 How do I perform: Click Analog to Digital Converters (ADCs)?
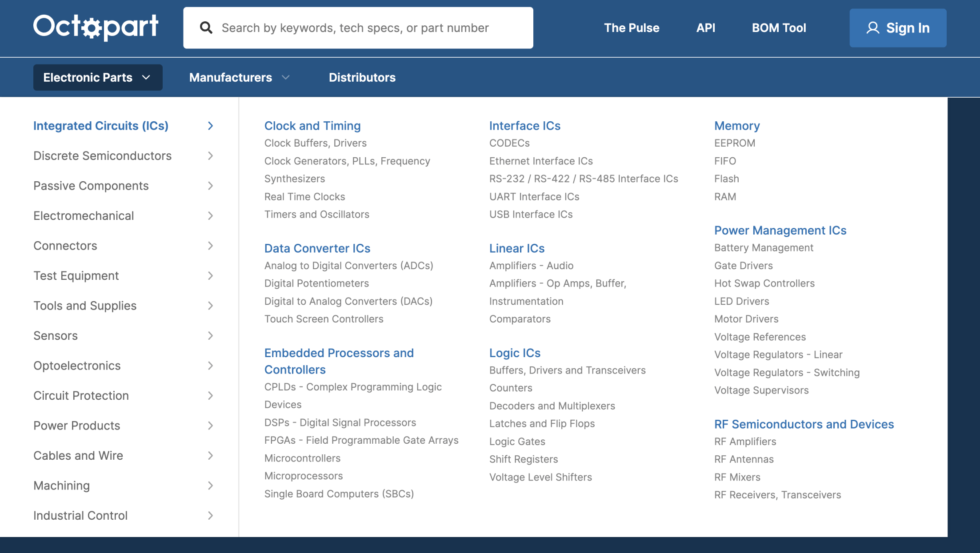349,266
